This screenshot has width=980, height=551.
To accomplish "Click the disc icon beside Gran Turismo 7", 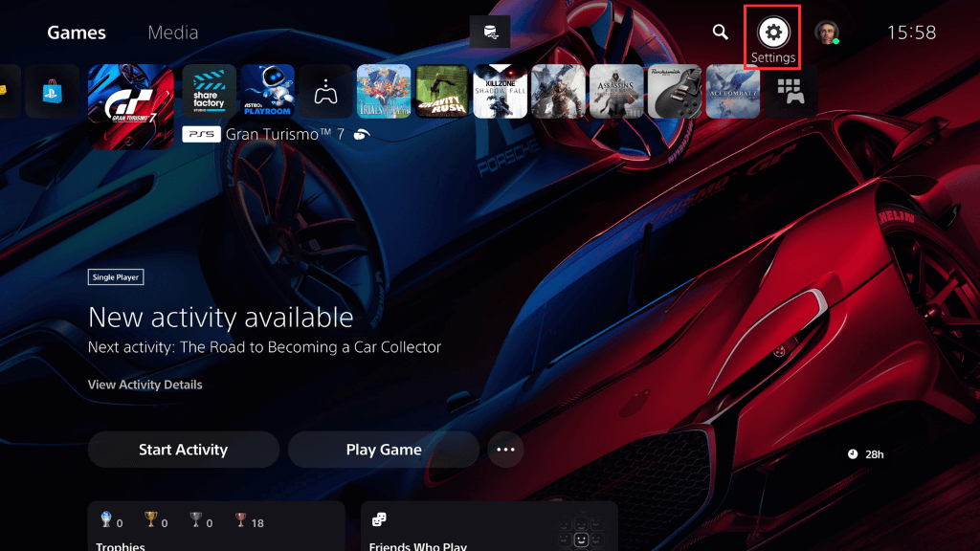I will coord(362,134).
